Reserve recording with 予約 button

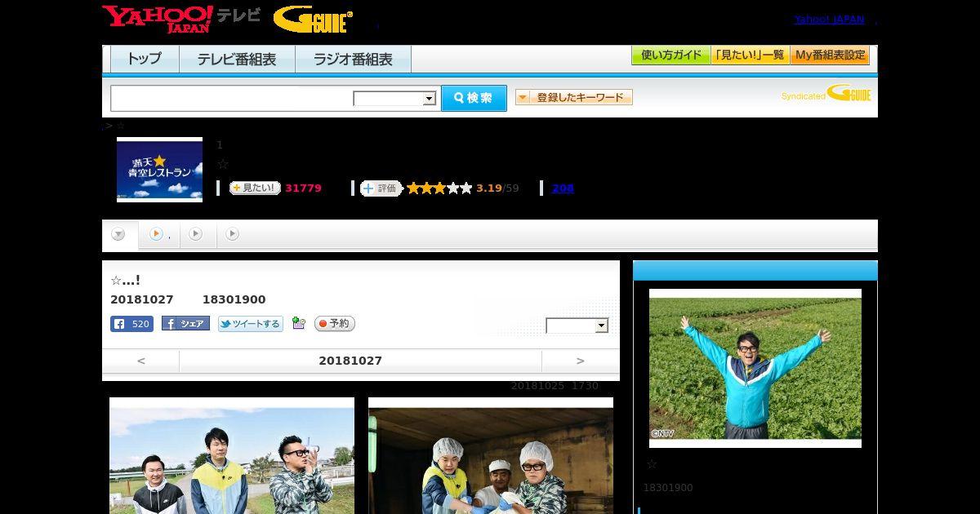click(335, 324)
